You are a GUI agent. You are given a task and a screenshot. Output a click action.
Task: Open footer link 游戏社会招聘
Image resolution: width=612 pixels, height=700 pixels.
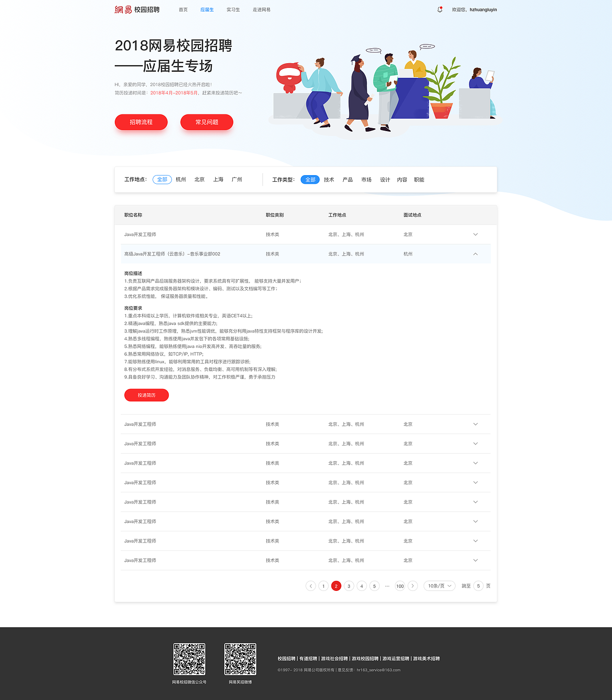coord(335,659)
